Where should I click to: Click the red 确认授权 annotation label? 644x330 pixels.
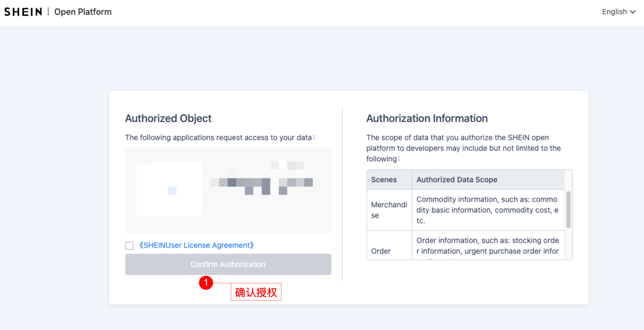point(256,292)
